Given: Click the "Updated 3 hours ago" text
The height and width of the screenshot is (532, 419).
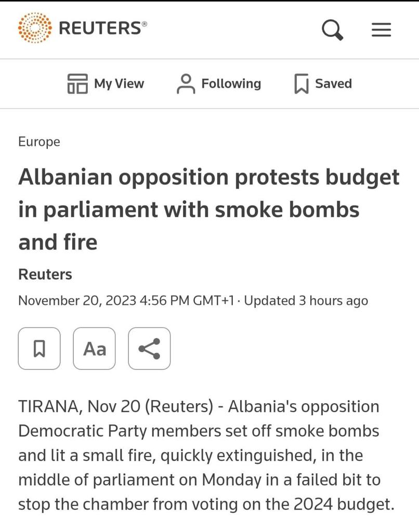Looking at the screenshot, I should point(306,301).
